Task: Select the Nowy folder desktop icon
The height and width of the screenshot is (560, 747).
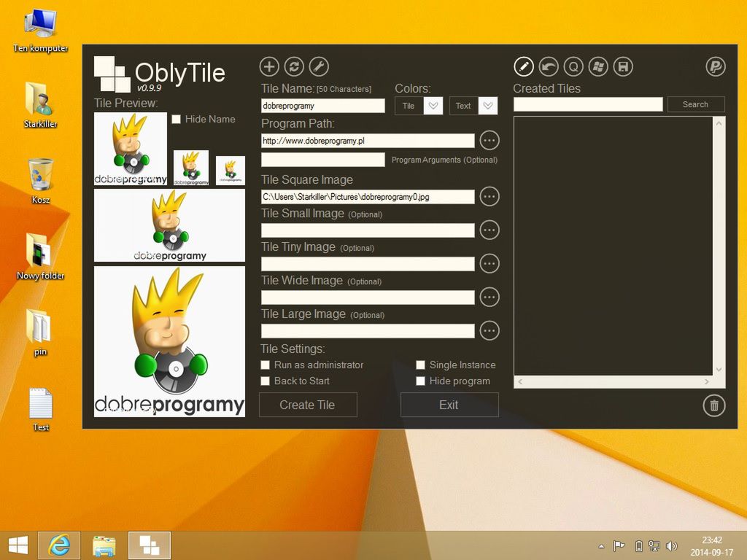Action: pyautogui.click(x=41, y=257)
